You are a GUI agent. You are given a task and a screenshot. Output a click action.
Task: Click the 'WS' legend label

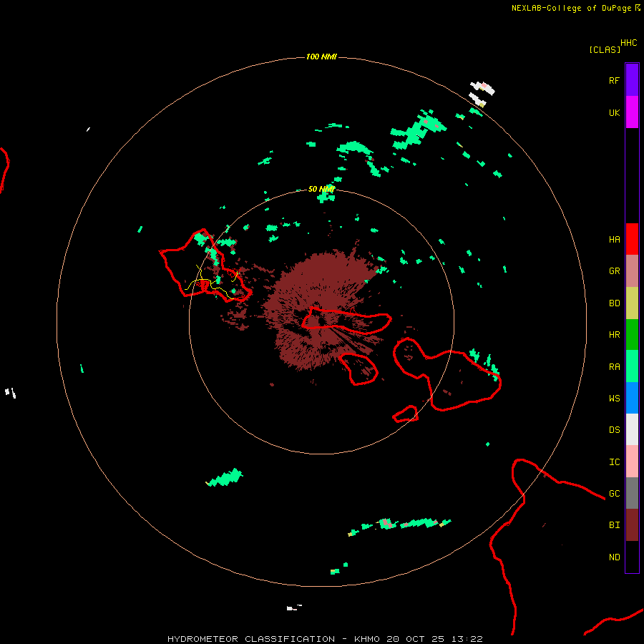coord(614,398)
